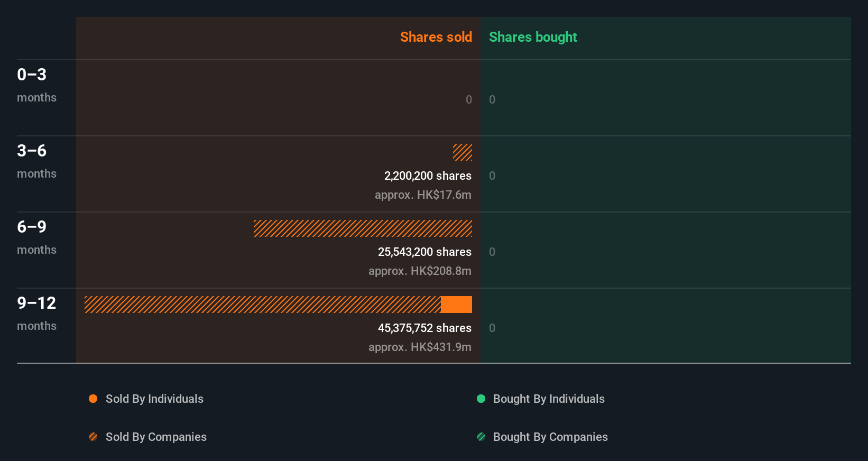
Task: Click the 3–6 months striped sold bar
Action: pyautogui.click(x=463, y=152)
